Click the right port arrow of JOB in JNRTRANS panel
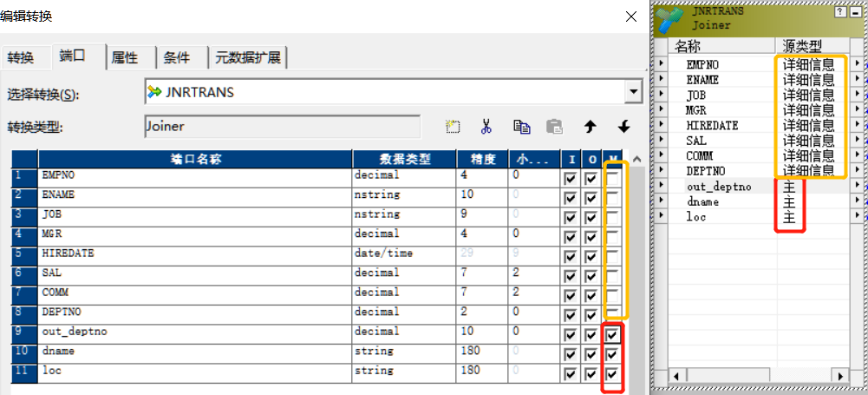868x395 pixels. coord(857,94)
